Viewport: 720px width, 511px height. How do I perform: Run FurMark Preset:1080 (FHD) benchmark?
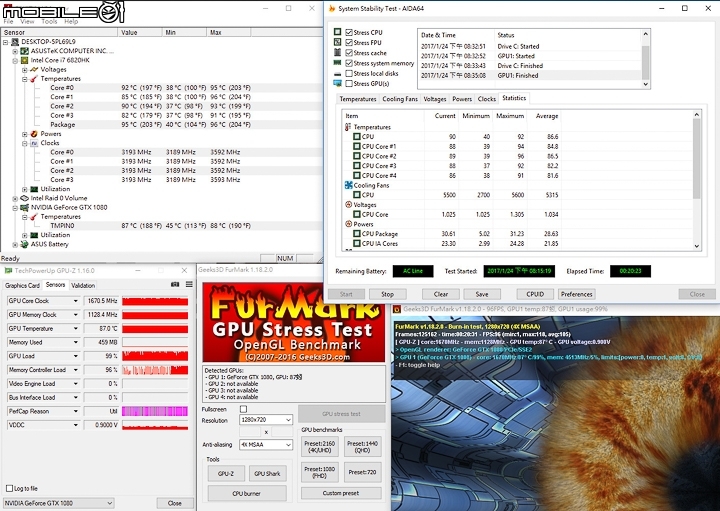coord(320,472)
